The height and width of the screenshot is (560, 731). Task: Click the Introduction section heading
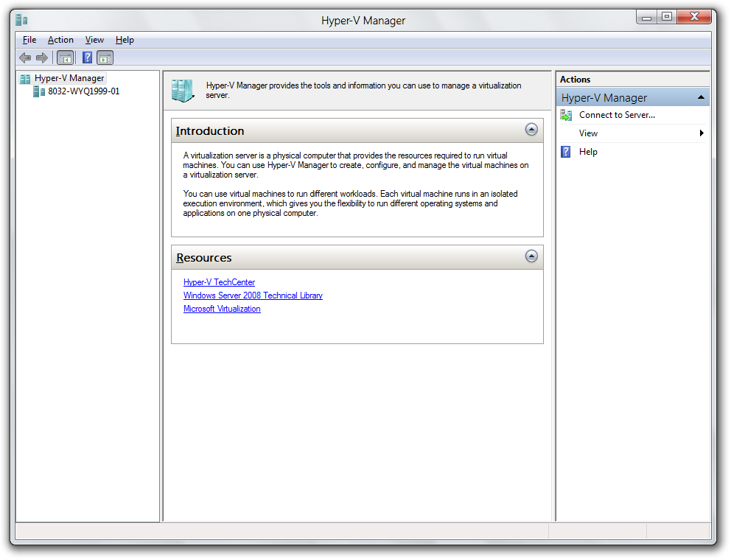(210, 131)
